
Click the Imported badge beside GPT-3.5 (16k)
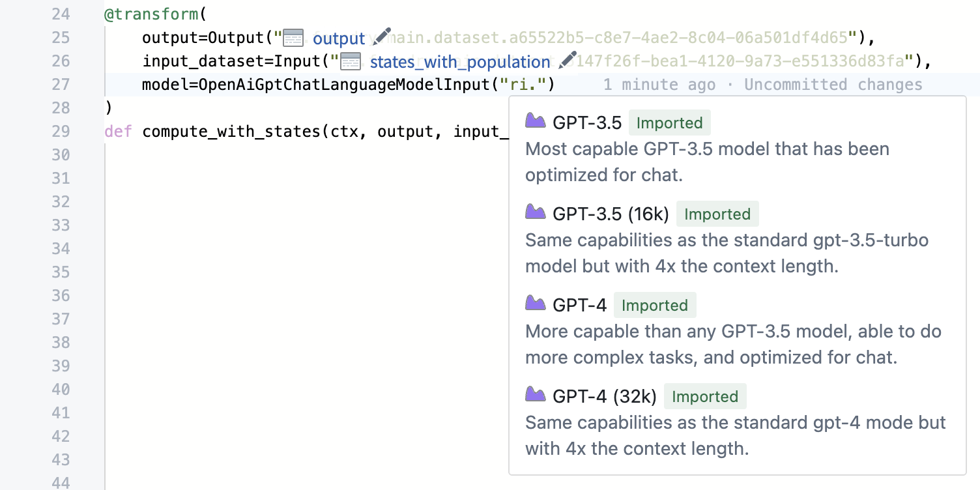click(717, 214)
